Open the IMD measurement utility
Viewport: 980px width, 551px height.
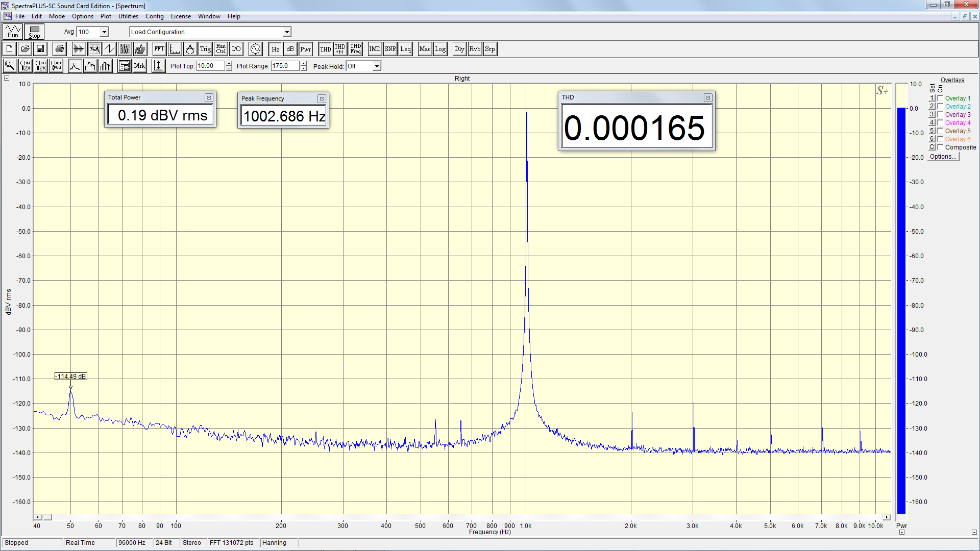click(x=375, y=49)
